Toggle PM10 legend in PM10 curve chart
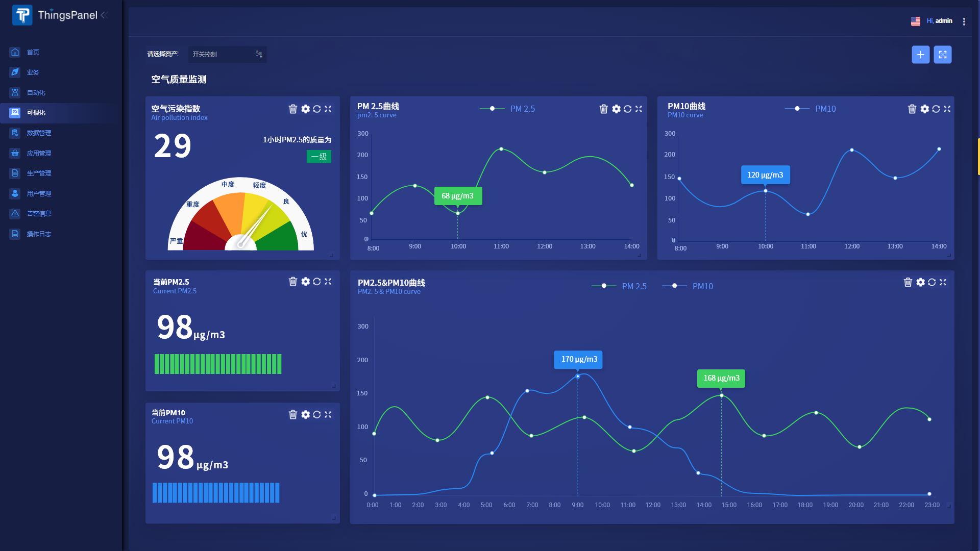Screen dimensions: 980x551 pyautogui.click(x=811, y=109)
